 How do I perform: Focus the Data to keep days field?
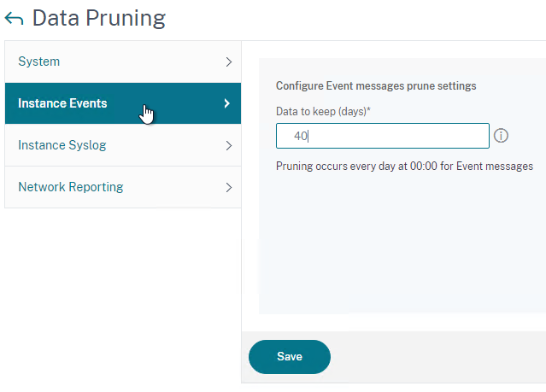382,136
